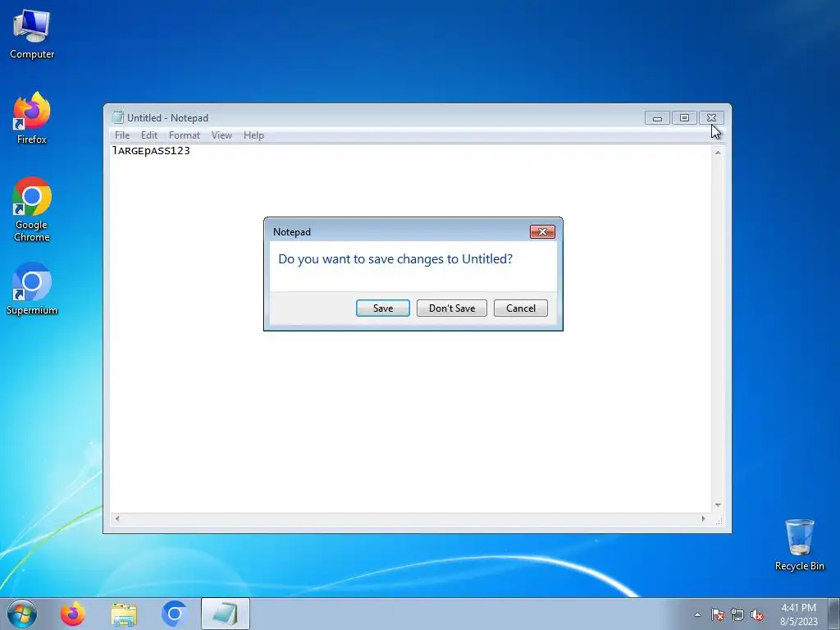The width and height of the screenshot is (840, 630).
Task: Open the Edit menu in Notepad
Action: (x=149, y=135)
